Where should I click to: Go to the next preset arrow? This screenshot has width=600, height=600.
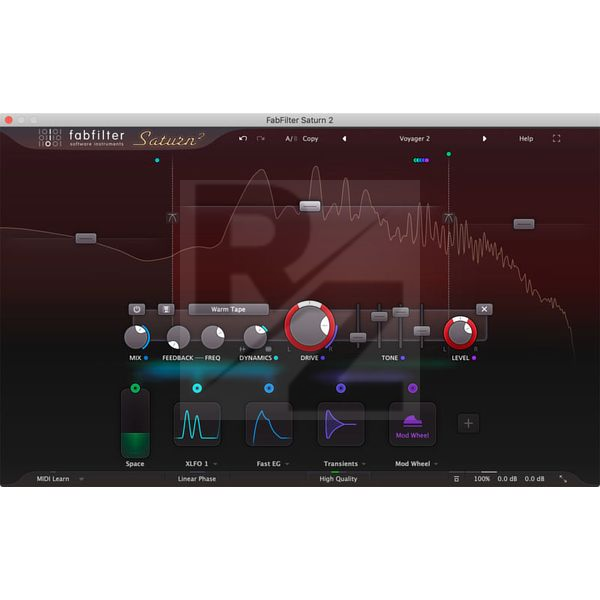coord(484,139)
